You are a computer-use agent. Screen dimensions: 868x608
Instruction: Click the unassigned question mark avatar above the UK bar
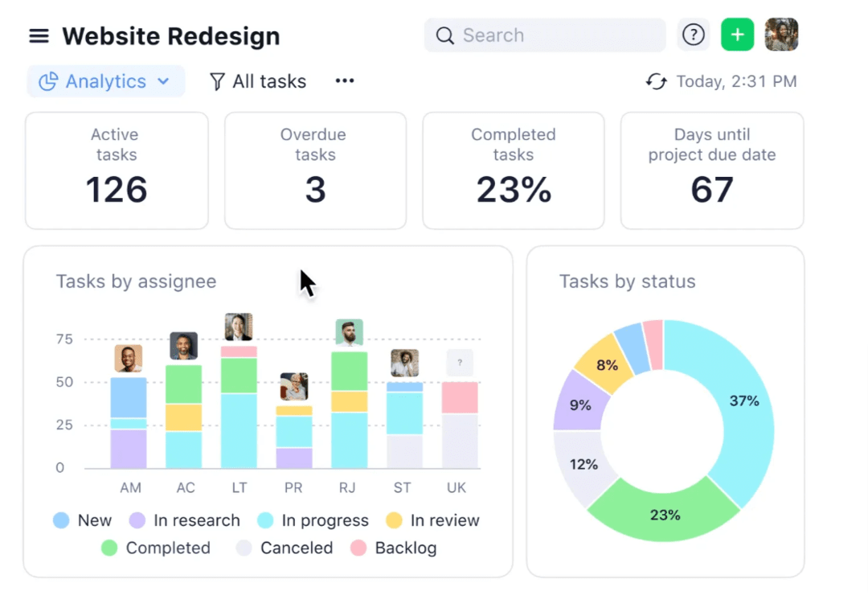[x=460, y=363]
